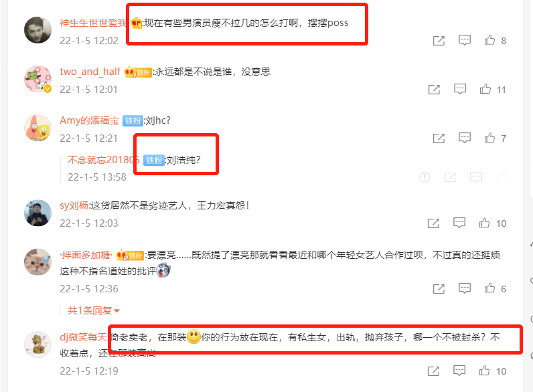The width and height of the screenshot is (533, 392).
Task: Click the SpongeBob avatar of Amy的添福宝
Action: pos(37,128)
